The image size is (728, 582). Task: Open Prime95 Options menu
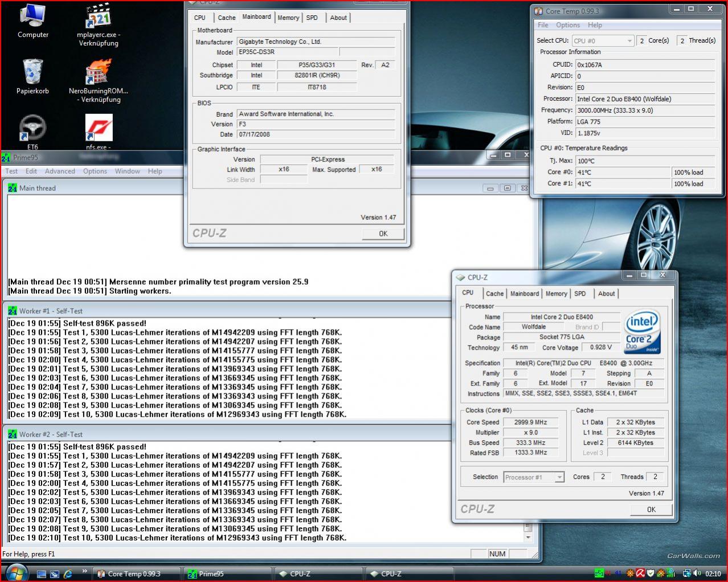point(95,171)
